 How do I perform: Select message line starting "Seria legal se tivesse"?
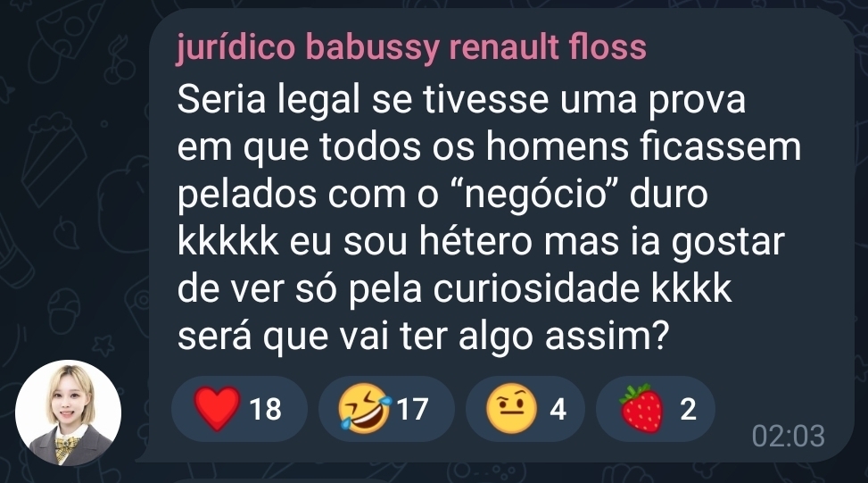pos(461,100)
